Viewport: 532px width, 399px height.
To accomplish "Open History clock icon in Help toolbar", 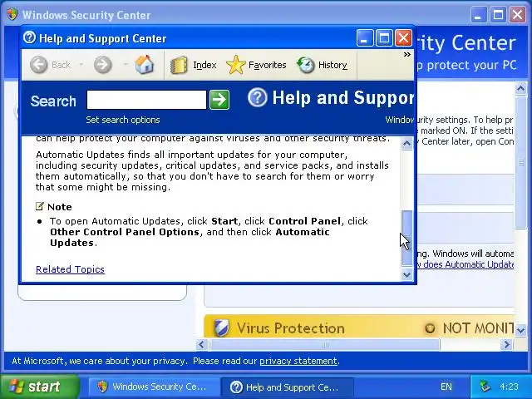I will click(306, 65).
